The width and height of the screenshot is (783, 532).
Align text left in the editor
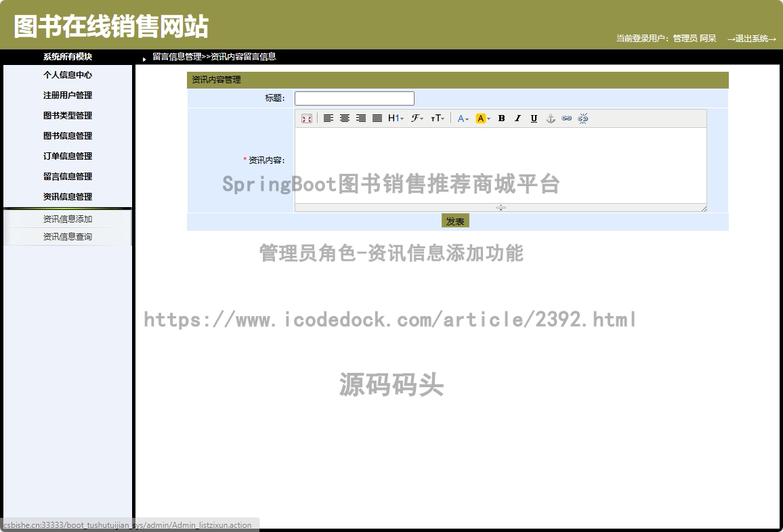[328, 118]
